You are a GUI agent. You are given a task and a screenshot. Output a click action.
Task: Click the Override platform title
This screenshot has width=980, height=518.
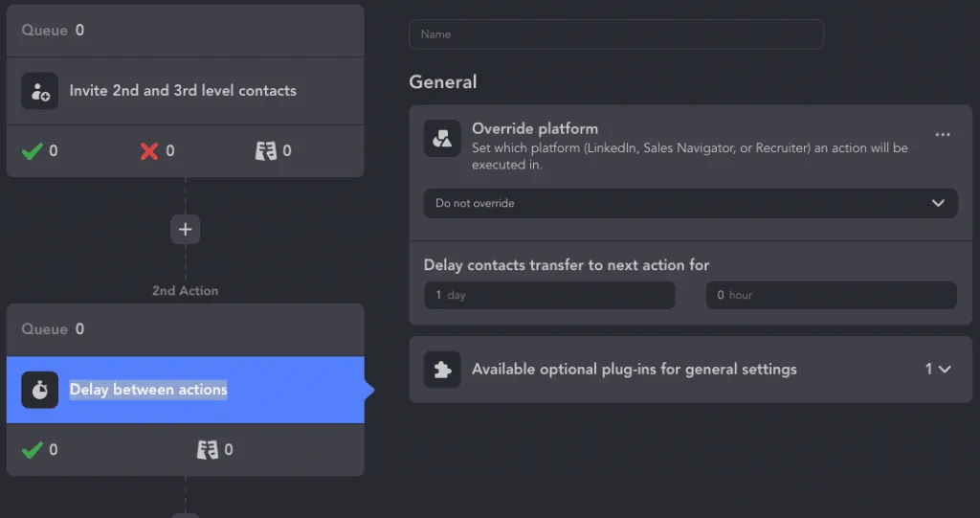[534, 129]
